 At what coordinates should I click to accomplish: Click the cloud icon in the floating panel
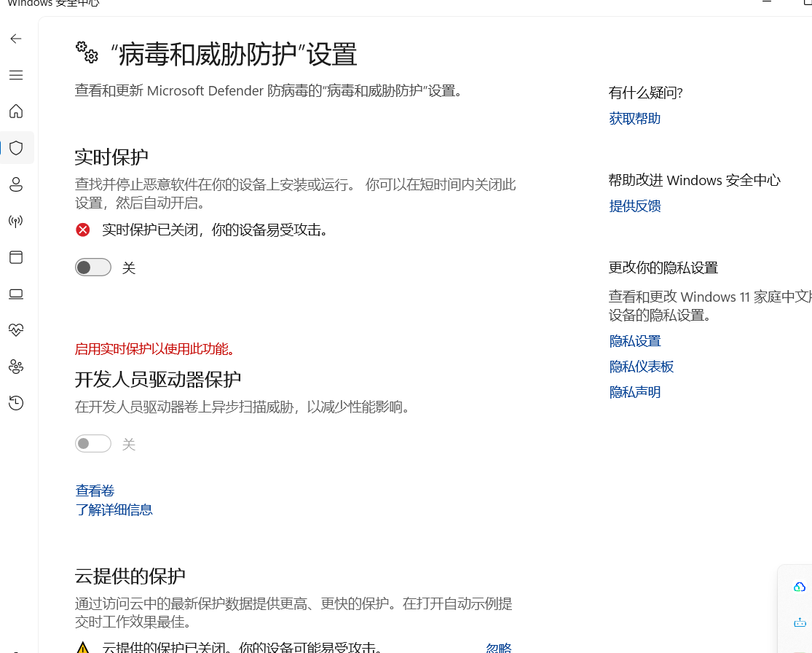800,587
